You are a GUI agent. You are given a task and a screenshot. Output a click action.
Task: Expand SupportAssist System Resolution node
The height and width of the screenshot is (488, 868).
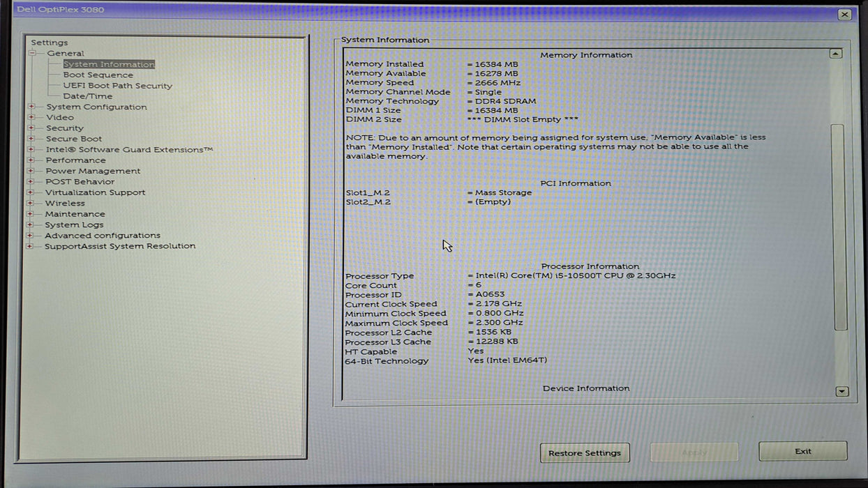[30, 246]
